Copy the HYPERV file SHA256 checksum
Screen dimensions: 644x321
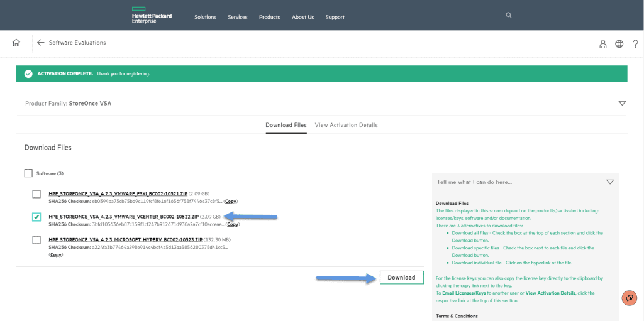pyautogui.click(x=56, y=254)
